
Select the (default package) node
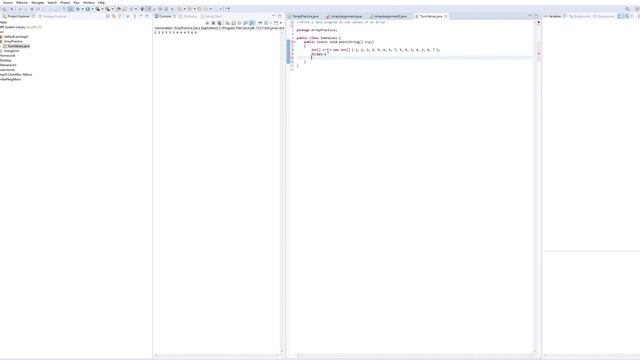[16, 37]
